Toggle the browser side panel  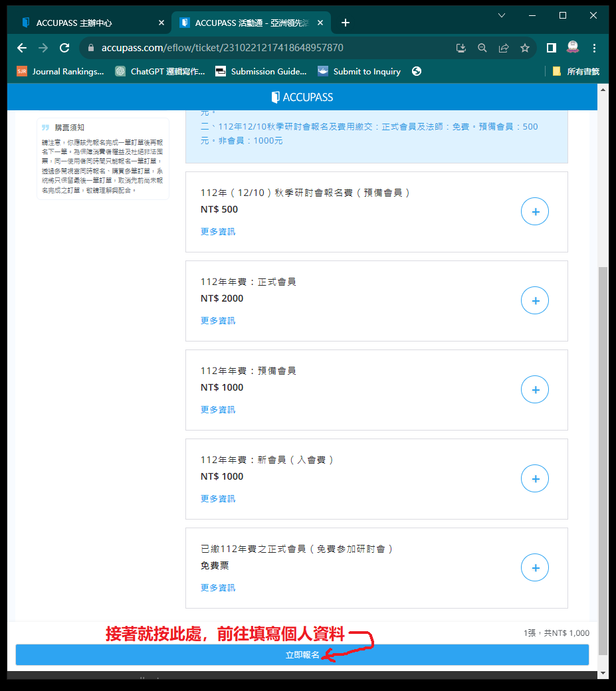[x=551, y=48]
